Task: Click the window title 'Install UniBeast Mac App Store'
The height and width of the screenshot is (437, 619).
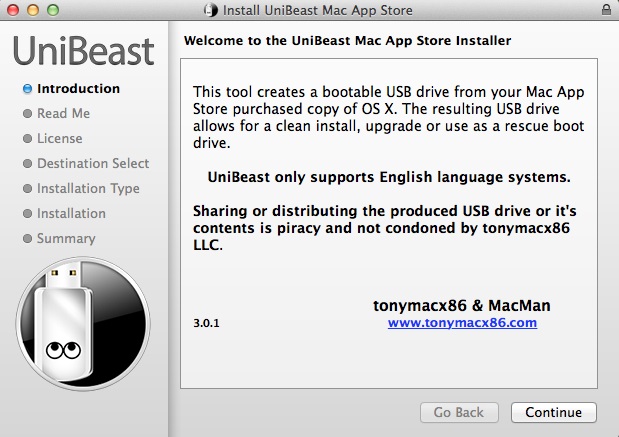Action: click(317, 10)
